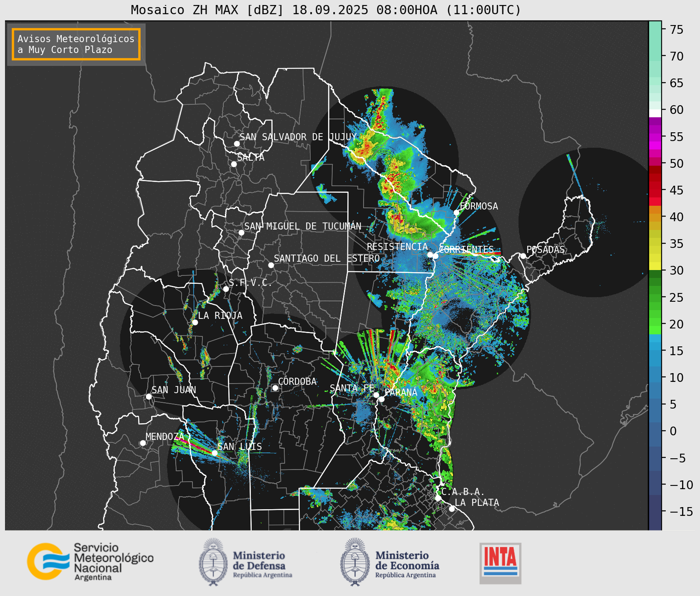Click the MENDOZA city label

[x=165, y=437]
